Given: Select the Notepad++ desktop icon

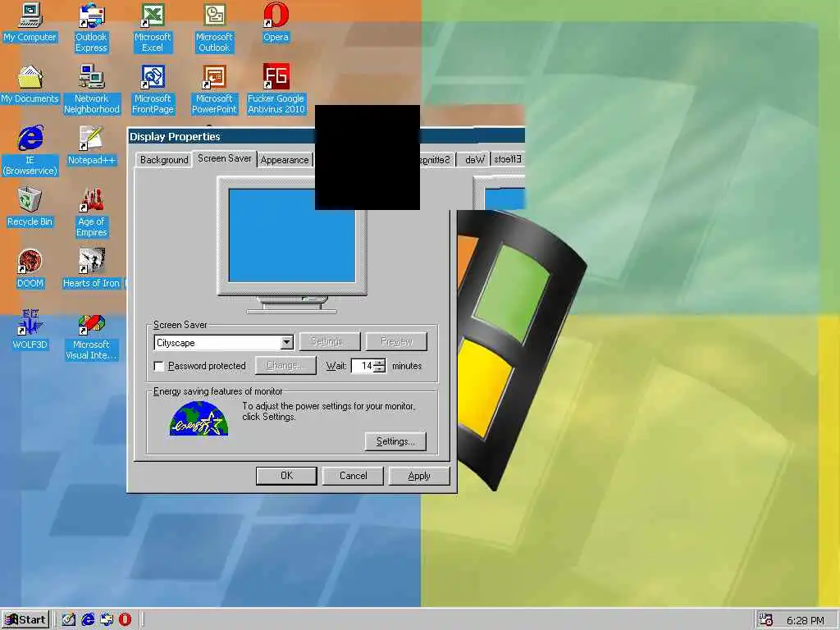Looking at the screenshot, I should 92,146.
